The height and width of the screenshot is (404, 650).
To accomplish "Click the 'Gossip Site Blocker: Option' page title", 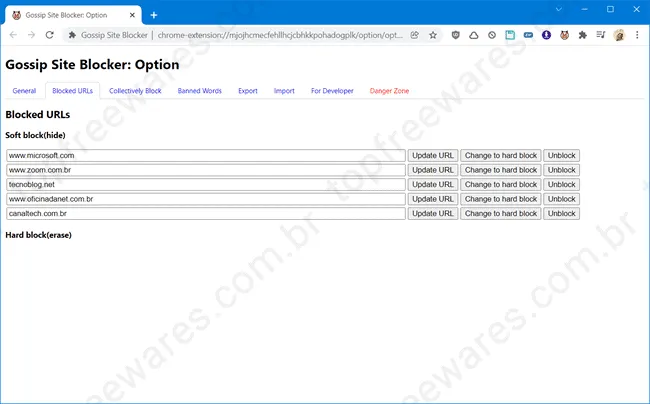I will click(x=92, y=65).
